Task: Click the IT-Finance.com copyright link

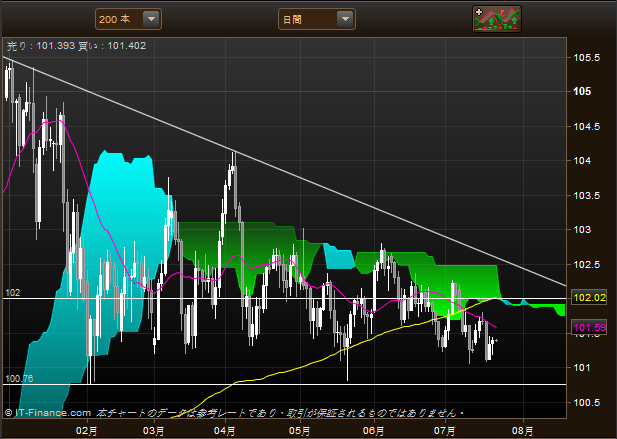Action: click(x=48, y=413)
